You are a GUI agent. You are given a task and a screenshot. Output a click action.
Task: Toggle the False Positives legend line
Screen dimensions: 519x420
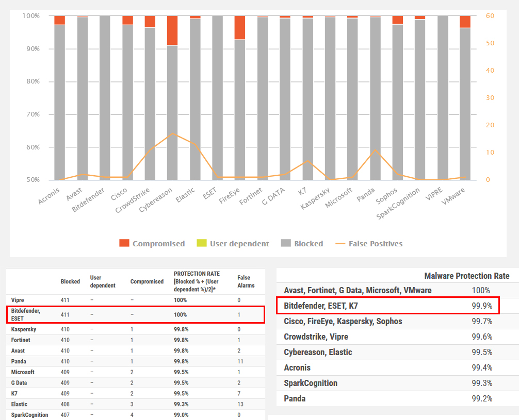[x=369, y=244]
